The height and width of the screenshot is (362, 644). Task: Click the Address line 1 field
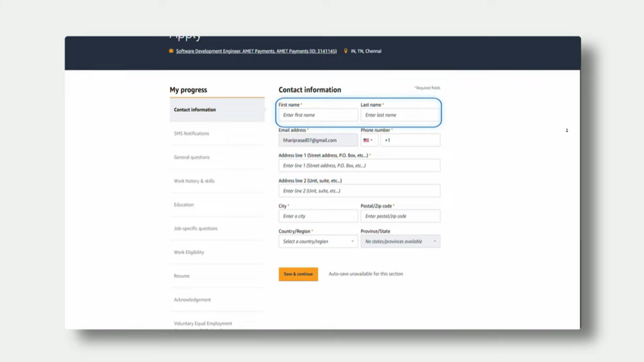[359, 166]
